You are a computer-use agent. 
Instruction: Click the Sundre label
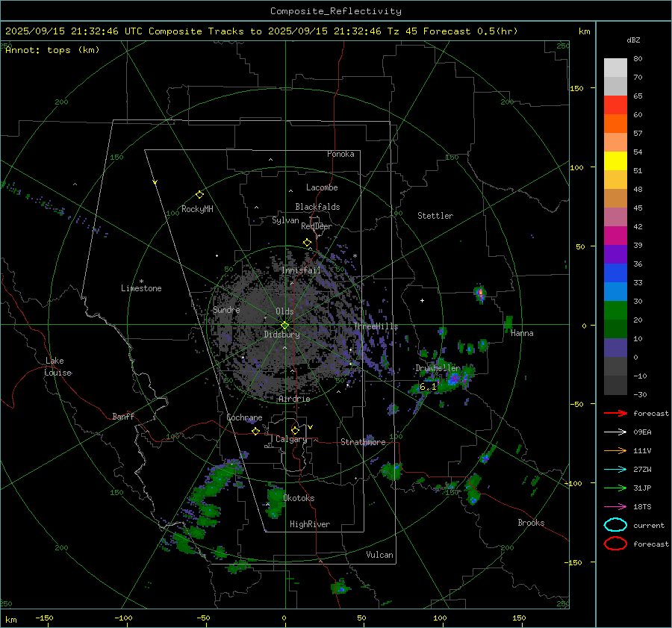[x=226, y=310]
